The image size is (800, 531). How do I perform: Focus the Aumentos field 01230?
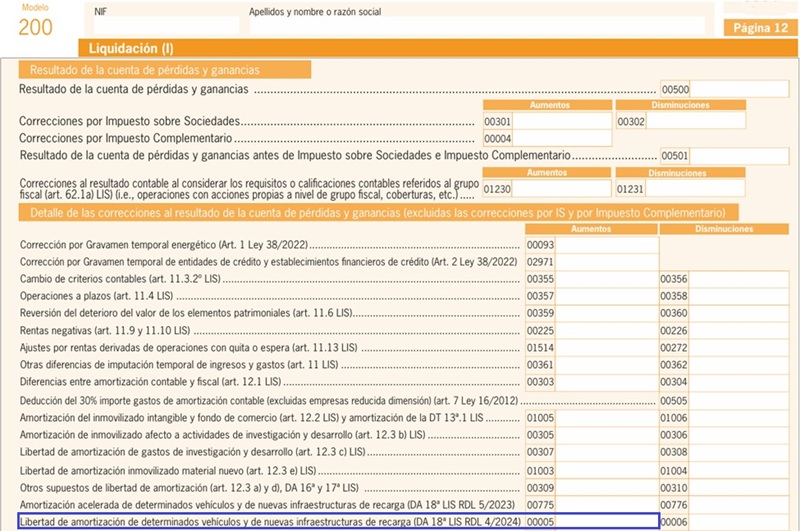[561, 189]
